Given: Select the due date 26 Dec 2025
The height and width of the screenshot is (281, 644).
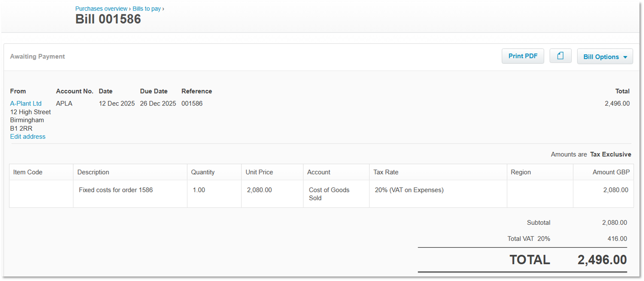Looking at the screenshot, I should click(x=158, y=104).
